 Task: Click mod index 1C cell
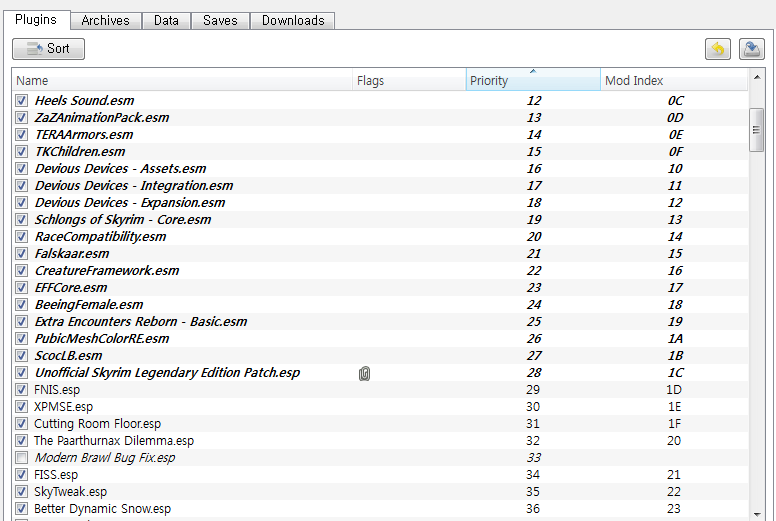pyautogui.click(x=675, y=373)
